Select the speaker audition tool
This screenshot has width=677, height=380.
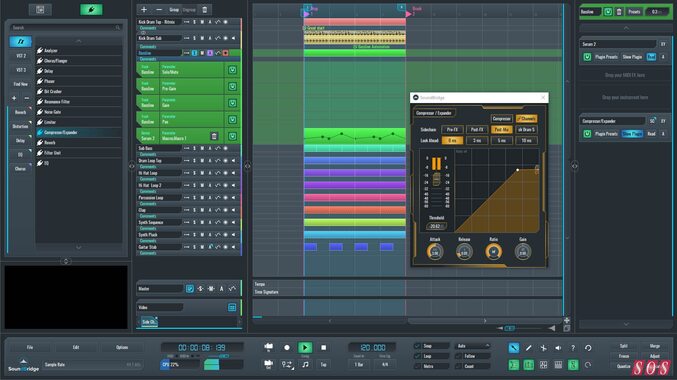coord(558,348)
